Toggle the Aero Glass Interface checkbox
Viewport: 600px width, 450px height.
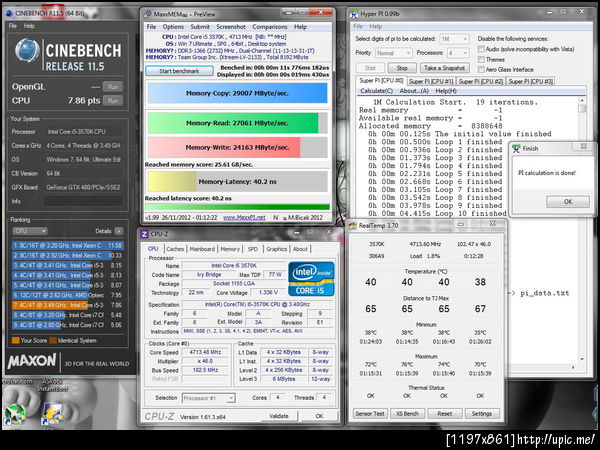[x=481, y=69]
